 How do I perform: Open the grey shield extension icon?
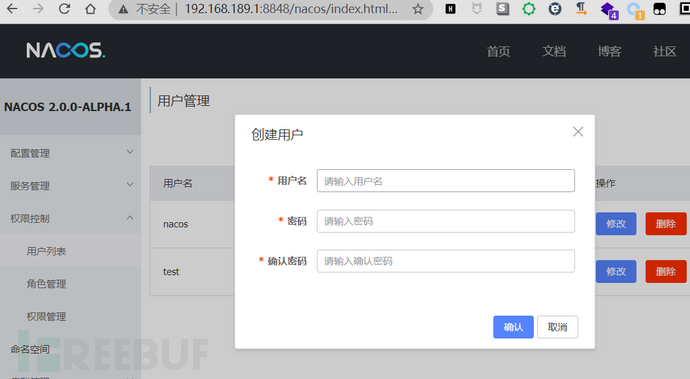coord(477,9)
